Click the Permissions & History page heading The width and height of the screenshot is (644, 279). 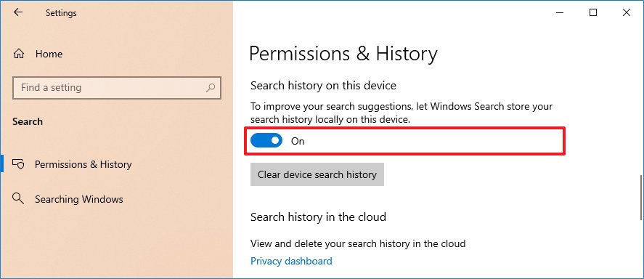(x=343, y=54)
